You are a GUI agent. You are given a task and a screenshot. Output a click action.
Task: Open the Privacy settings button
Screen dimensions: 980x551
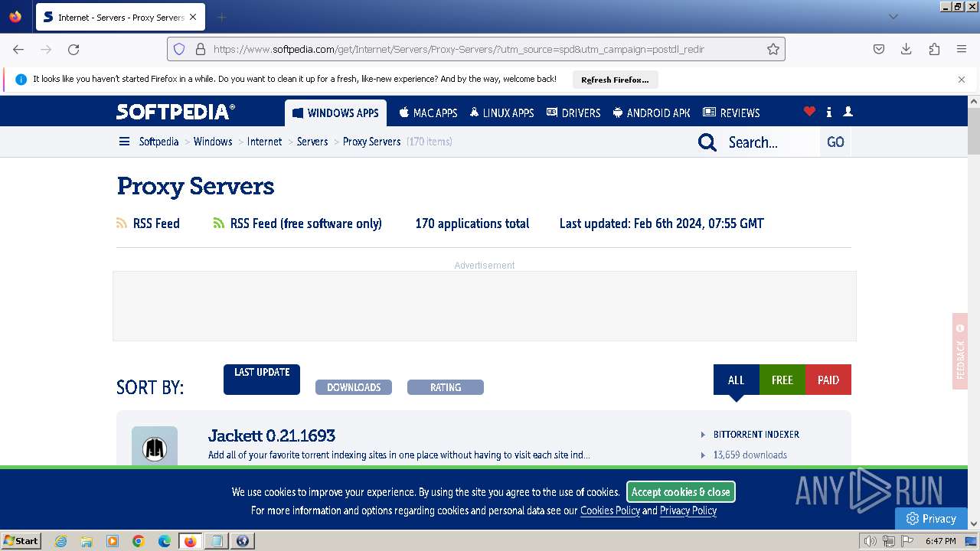[932, 518]
